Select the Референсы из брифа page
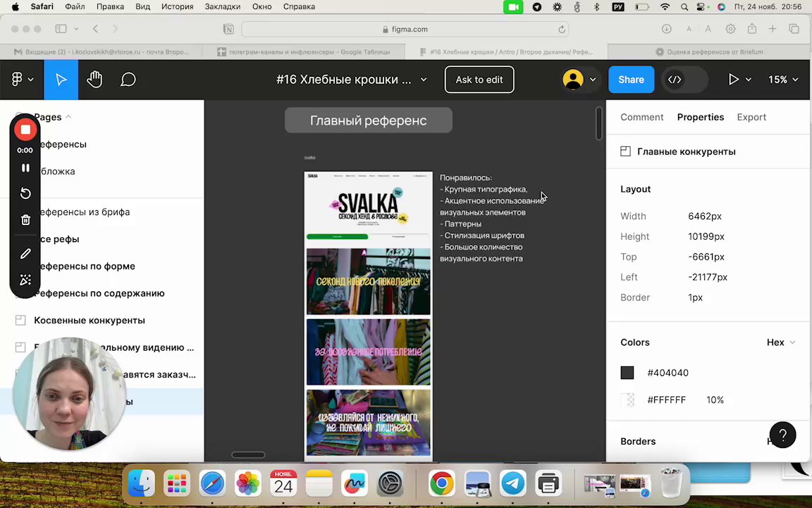 [x=85, y=212]
